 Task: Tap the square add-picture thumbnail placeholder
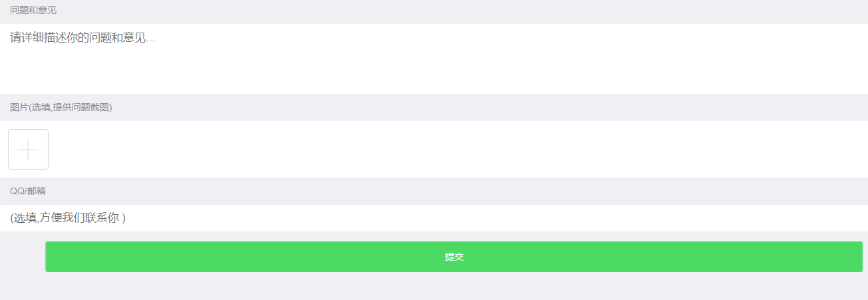pyautogui.click(x=28, y=150)
